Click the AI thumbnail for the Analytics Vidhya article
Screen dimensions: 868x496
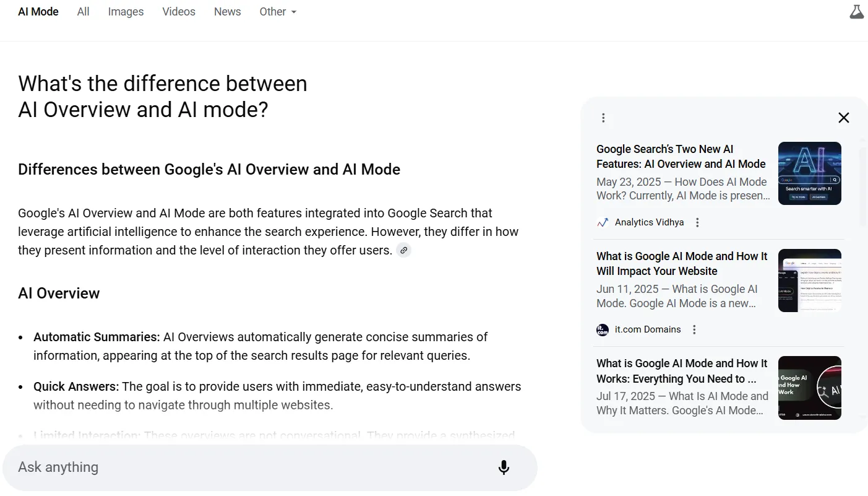809,173
